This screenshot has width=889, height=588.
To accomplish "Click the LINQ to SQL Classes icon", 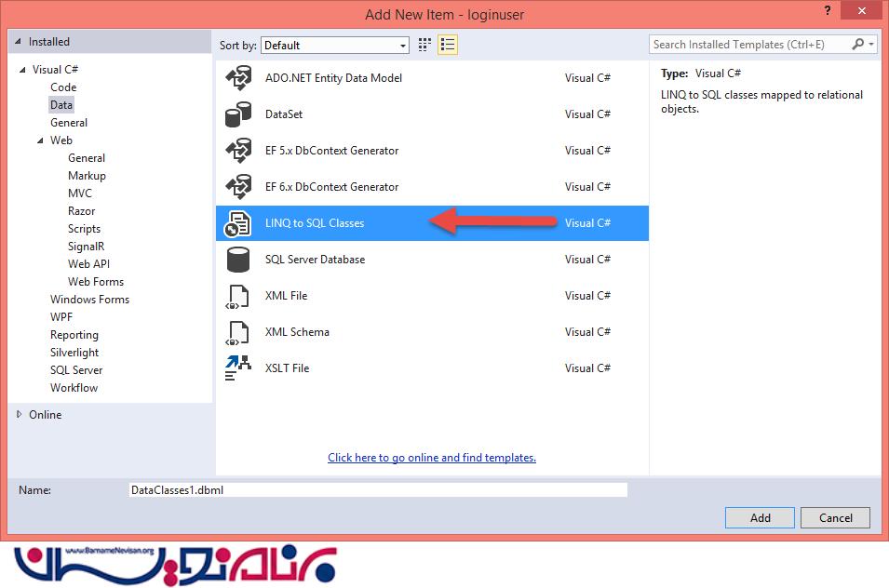I will coord(237,223).
